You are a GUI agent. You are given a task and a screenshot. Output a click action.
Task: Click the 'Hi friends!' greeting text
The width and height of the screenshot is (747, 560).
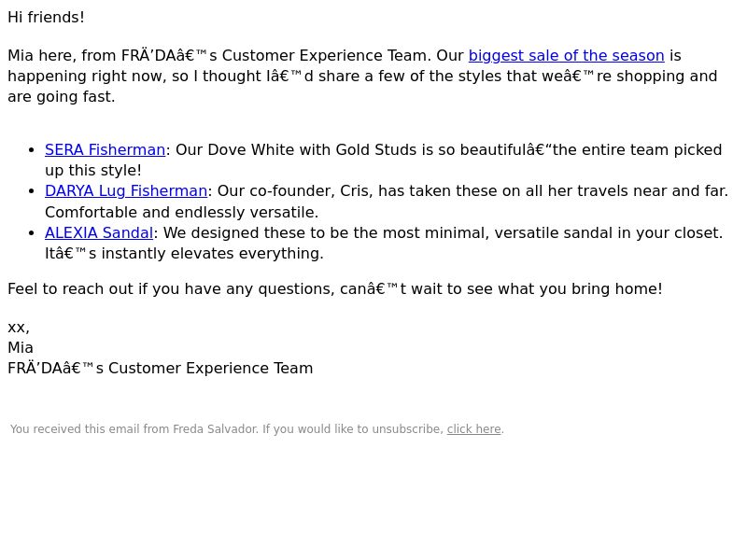tap(46, 18)
